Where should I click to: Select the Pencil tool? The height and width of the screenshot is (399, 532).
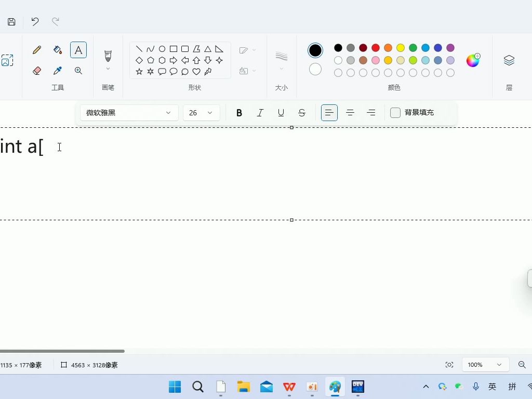click(x=36, y=49)
